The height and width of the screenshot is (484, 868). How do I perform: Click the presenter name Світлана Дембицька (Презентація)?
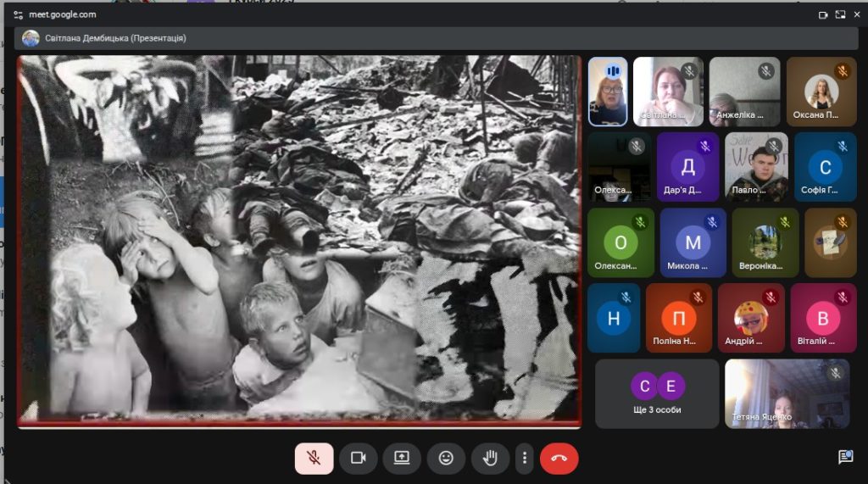(x=115, y=38)
